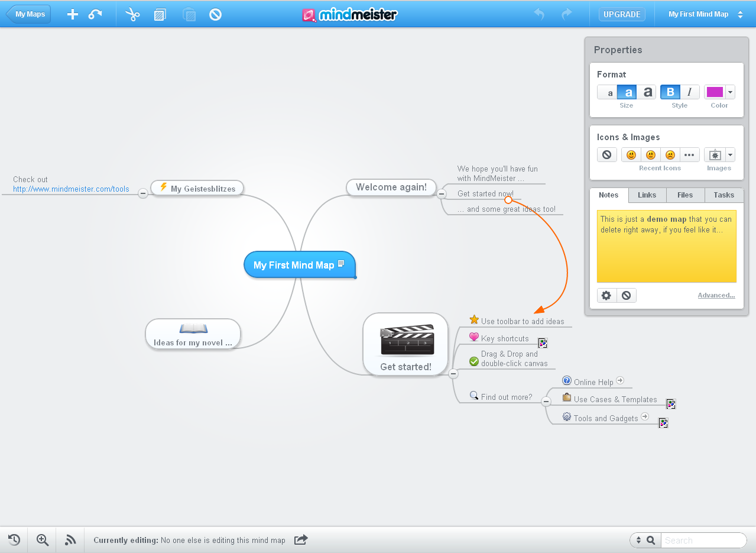This screenshot has height=553, width=756.
Task: Add a new idea with plus icon
Action: (x=72, y=14)
